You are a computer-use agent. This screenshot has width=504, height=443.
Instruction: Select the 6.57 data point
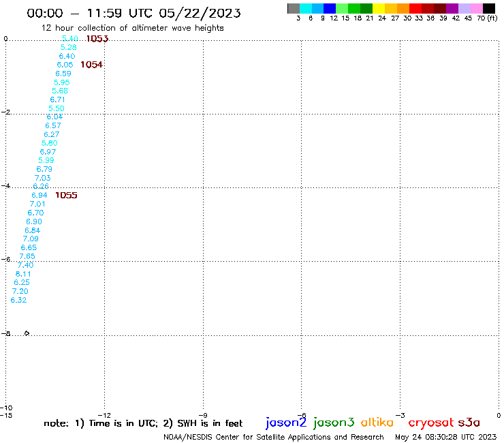click(53, 125)
